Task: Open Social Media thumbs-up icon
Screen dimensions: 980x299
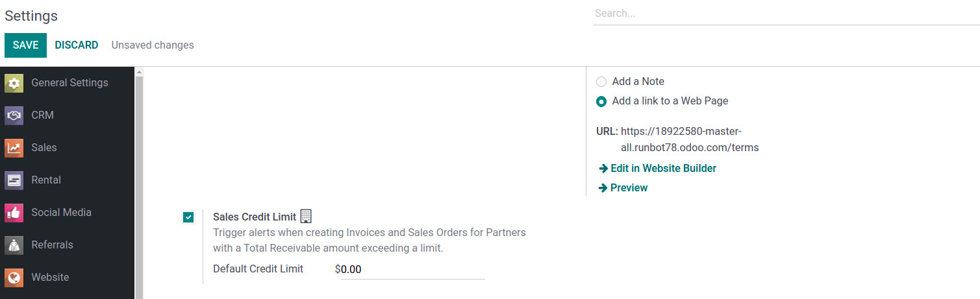Action: [x=14, y=213]
